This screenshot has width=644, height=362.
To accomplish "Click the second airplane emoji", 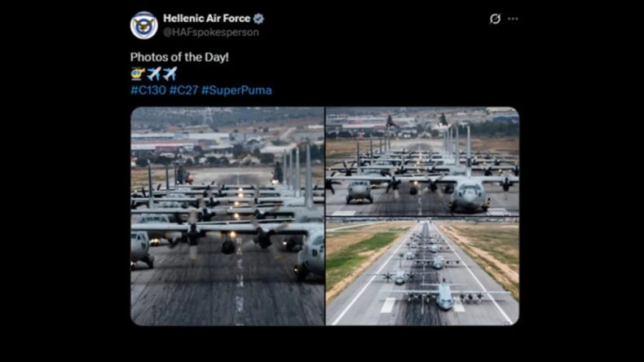I will pyautogui.click(x=170, y=74).
